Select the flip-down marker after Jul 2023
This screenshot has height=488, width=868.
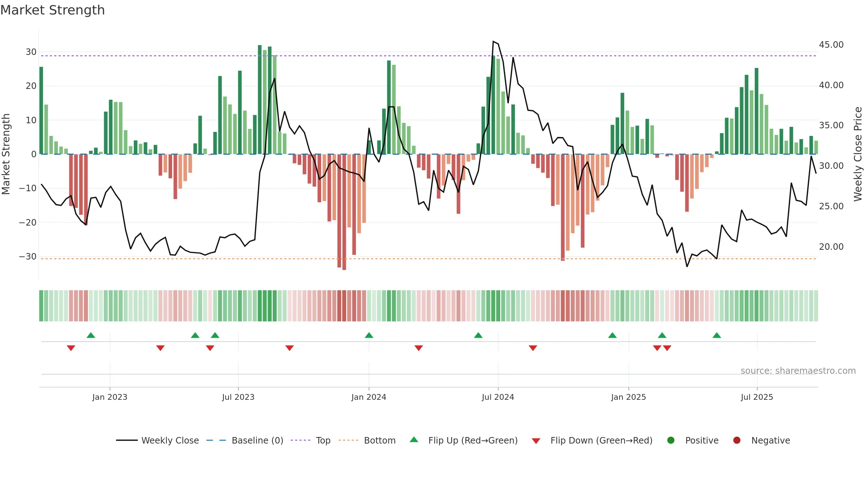(x=289, y=348)
